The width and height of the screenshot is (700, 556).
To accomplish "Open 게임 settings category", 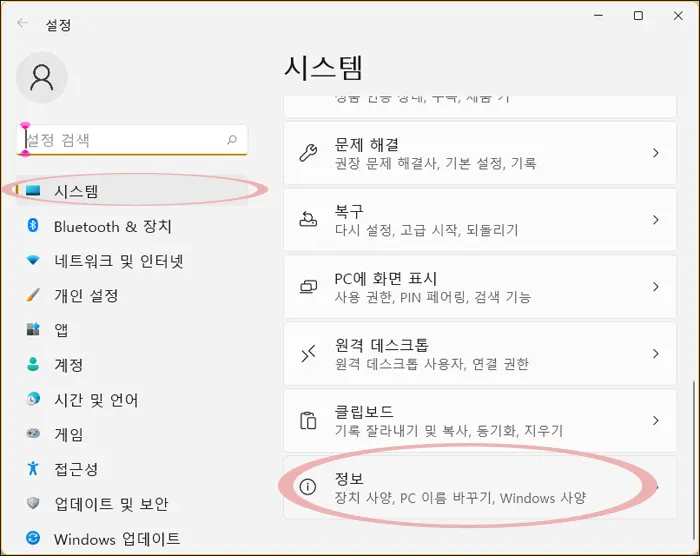I will click(132, 434).
